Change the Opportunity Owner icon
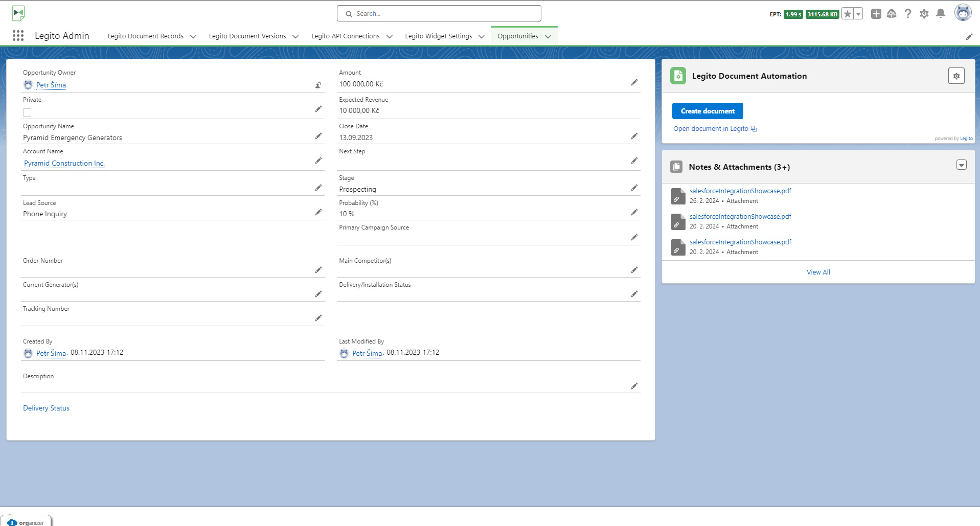The height and width of the screenshot is (526, 980). [x=318, y=85]
